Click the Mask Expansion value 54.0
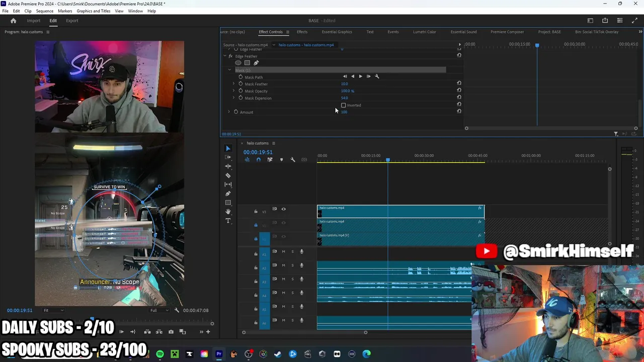Viewport: 644px width, 362px height. pos(345,98)
